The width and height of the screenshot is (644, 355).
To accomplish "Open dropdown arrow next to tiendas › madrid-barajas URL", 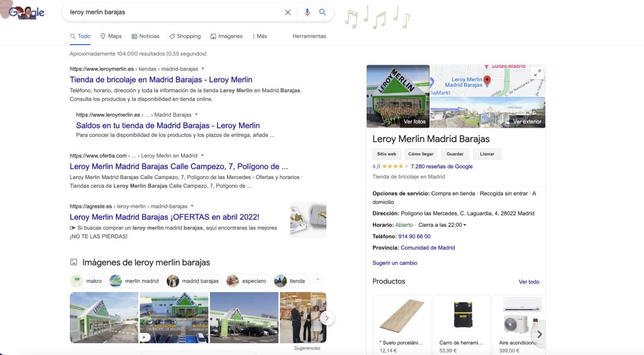I will [x=203, y=68].
